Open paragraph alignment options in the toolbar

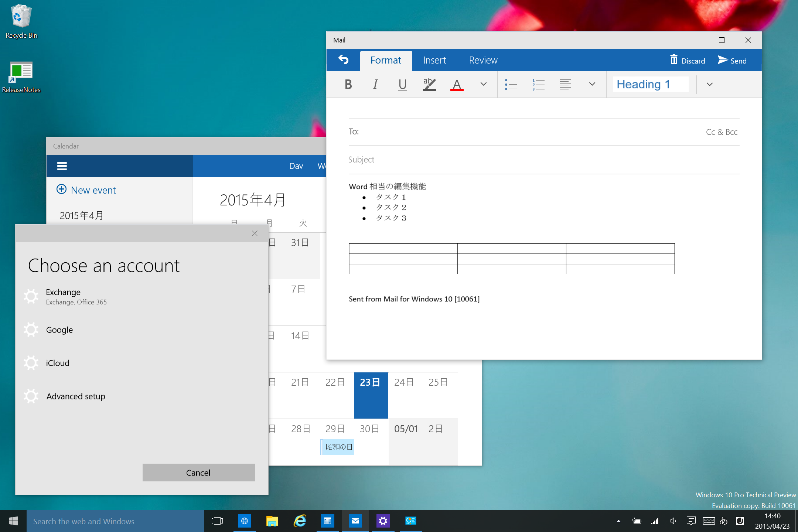565,84
